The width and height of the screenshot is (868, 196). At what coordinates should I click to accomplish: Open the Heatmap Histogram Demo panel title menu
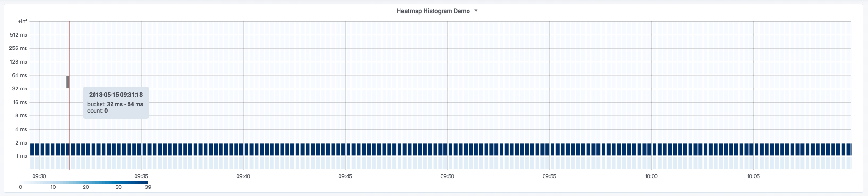433,11
